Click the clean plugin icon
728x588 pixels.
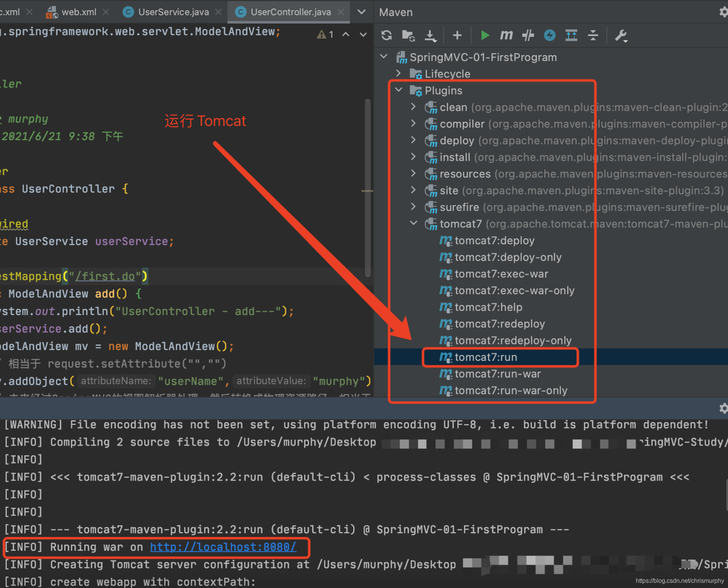click(431, 107)
